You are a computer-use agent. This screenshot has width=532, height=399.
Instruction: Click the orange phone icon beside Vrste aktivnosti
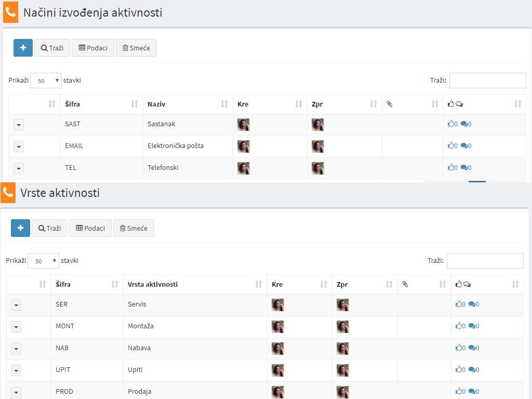(x=8, y=193)
